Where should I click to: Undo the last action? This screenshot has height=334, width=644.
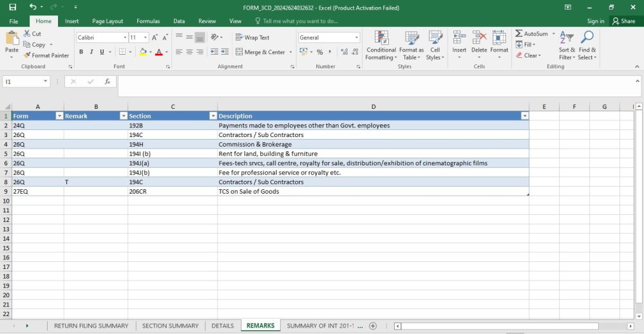(33, 7)
